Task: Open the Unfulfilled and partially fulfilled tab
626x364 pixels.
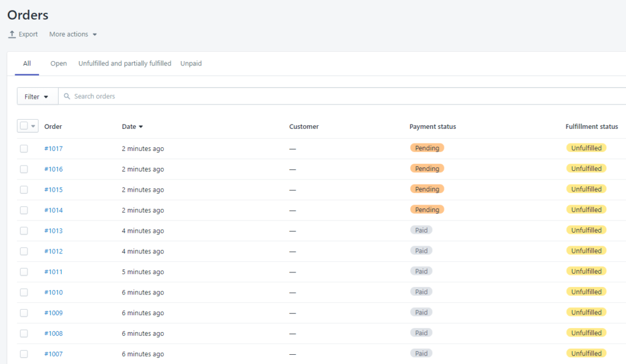Action: click(x=124, y=63)
